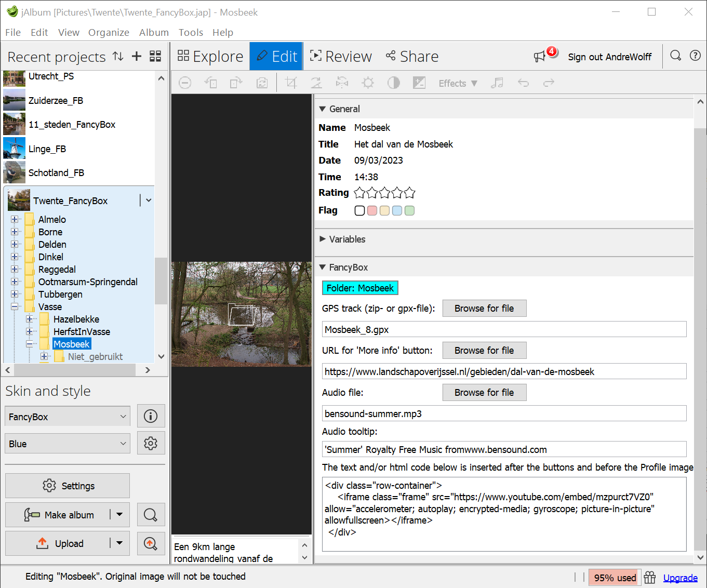Collapse the General section

pyautogui.click(x=323, y=109)
